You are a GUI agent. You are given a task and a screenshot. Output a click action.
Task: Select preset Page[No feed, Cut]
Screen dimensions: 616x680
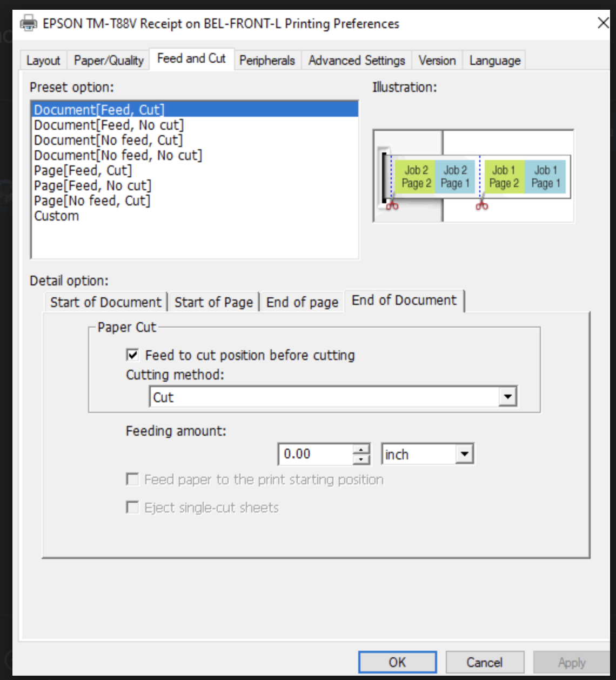(x=195, y=201)
